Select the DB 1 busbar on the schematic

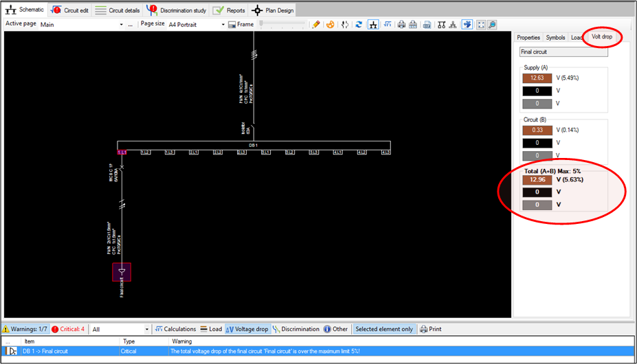[x=254, y=145]
